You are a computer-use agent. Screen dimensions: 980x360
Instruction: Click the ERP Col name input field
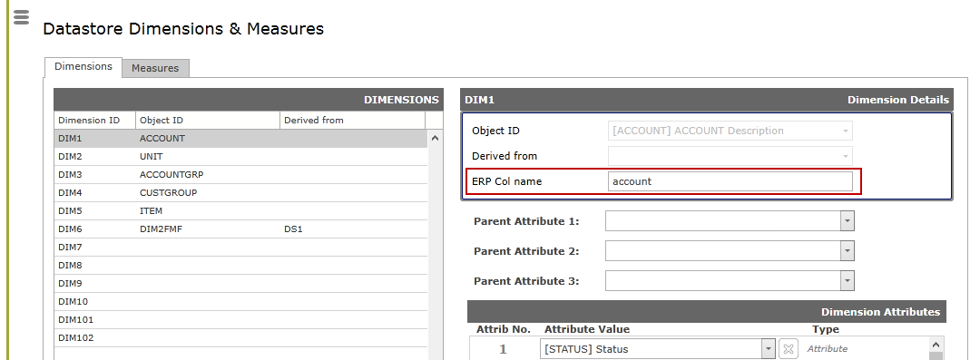pyautogui.click(x=730, y=181)
